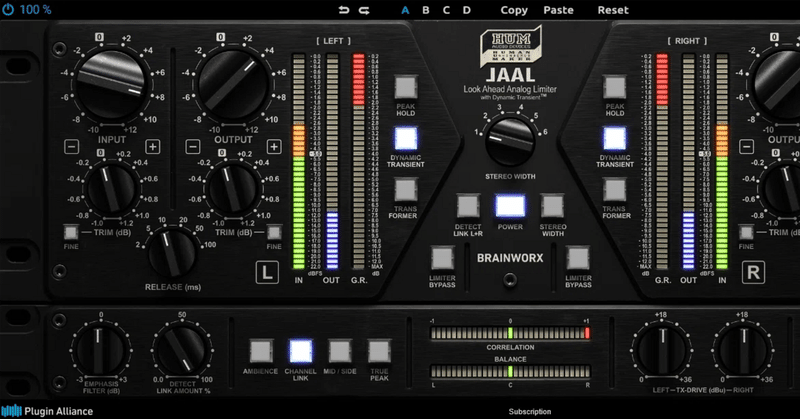This screenshot has height=419, width=800.
Task: Redo the change with the forward arrow
Action: pos(364,10)
